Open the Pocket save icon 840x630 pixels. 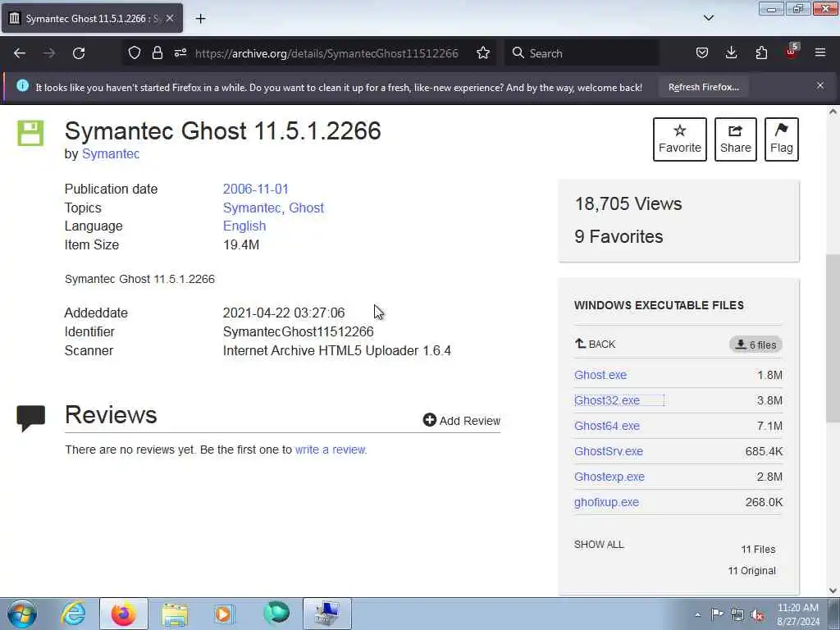click(x=702, y=52)
